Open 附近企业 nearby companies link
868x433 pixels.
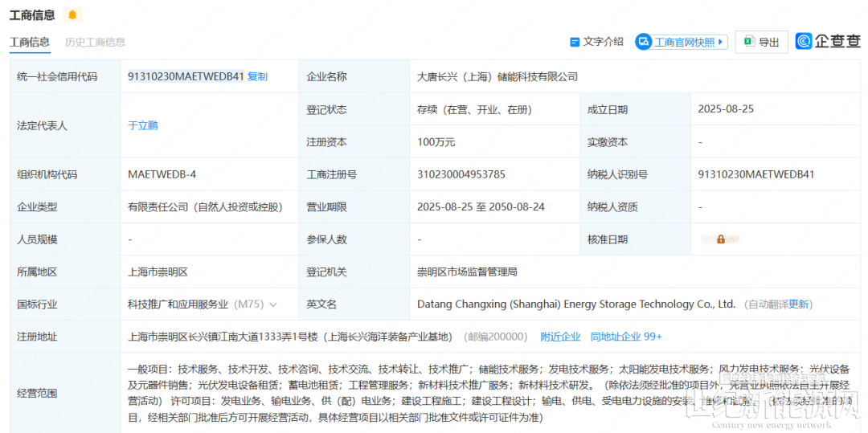560,337
